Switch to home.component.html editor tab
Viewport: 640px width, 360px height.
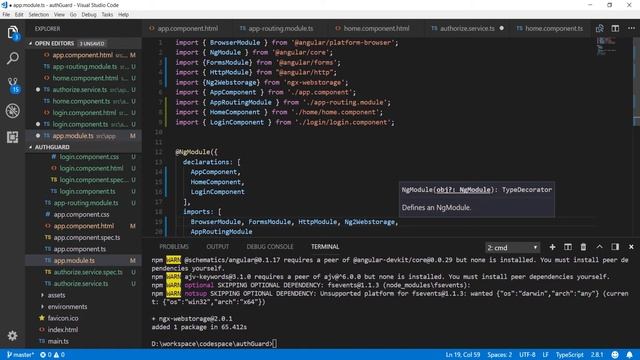point(376,29)
